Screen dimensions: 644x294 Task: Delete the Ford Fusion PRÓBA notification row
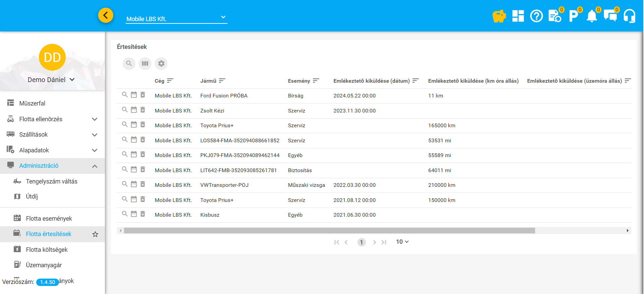tap(143, 95)
